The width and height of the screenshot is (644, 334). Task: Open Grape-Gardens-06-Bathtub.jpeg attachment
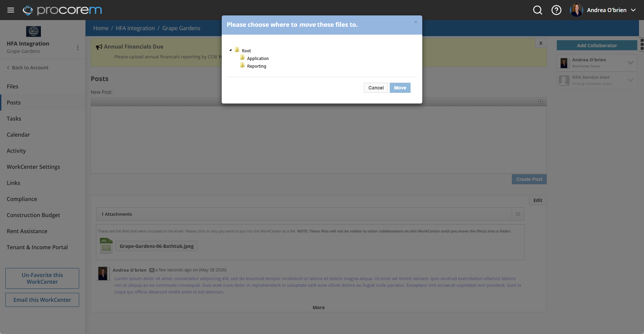[157, 246]
